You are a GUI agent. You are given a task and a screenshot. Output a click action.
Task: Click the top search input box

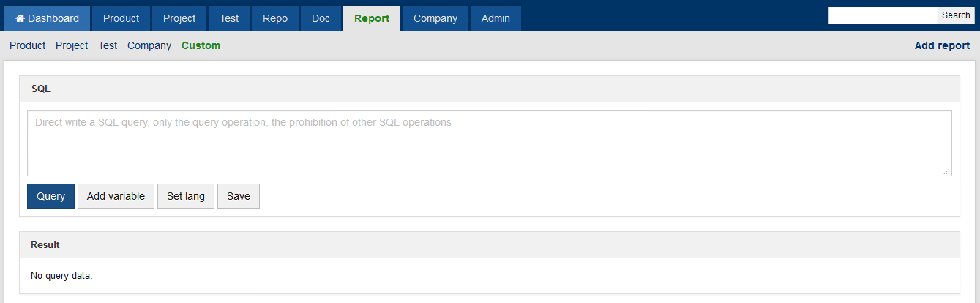pyautogui.click(x=883, y=15)
